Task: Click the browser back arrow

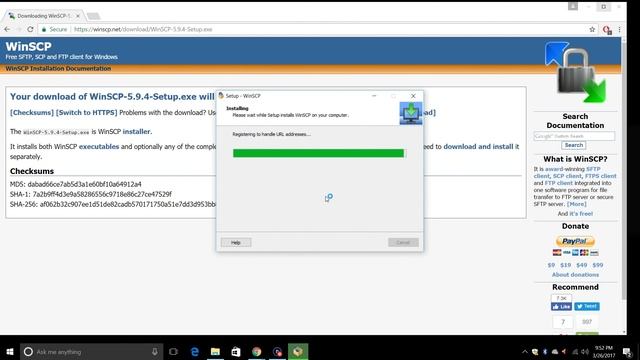Action: coord(7,29)
